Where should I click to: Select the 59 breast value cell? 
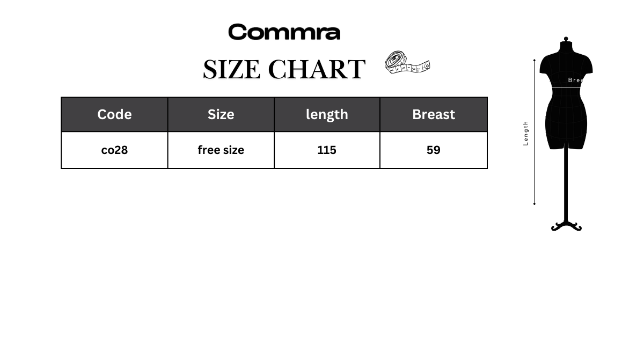tap(434, 150)
